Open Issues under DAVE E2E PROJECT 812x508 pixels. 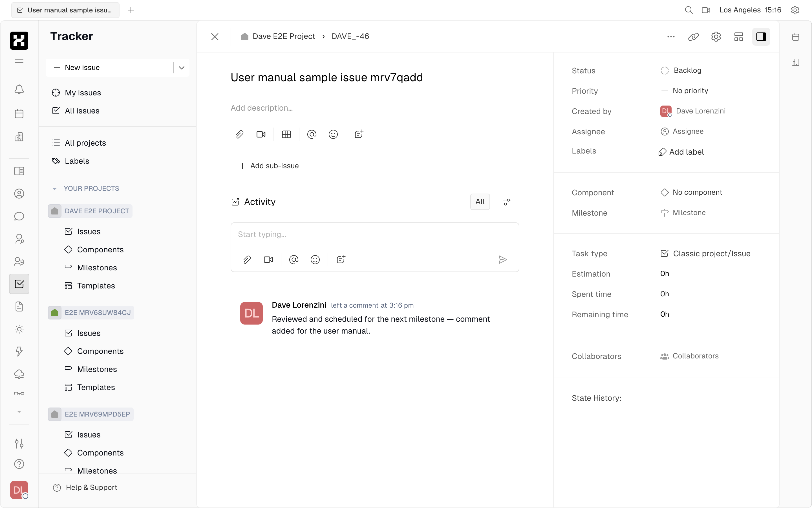[89, 231]
